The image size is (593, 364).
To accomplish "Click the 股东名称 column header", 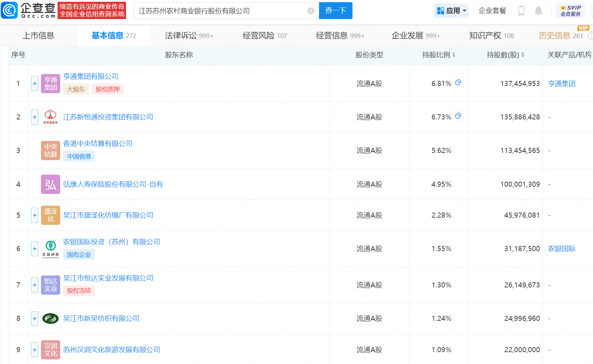I will (179, 55).
